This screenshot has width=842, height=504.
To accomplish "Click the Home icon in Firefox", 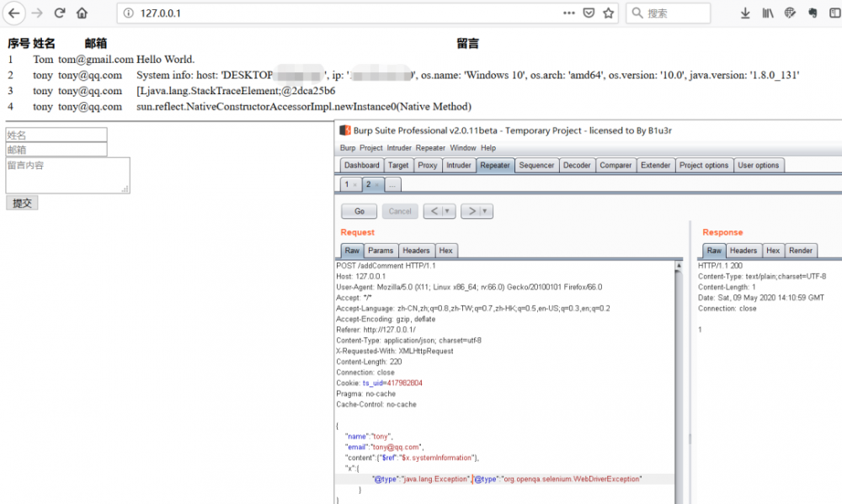I will point(81,13).
